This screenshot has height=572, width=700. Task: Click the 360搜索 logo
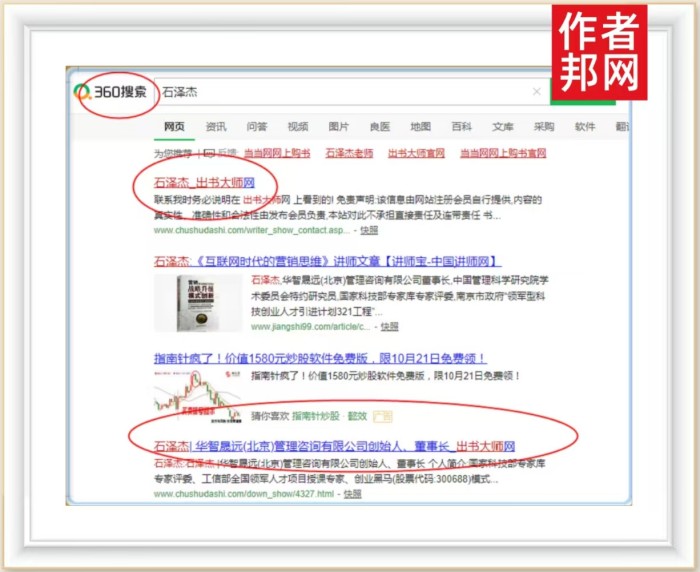116,92
